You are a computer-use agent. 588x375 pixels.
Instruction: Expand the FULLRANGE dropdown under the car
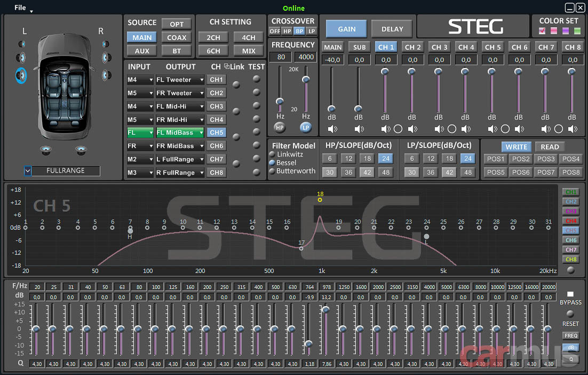pos(28,171)
